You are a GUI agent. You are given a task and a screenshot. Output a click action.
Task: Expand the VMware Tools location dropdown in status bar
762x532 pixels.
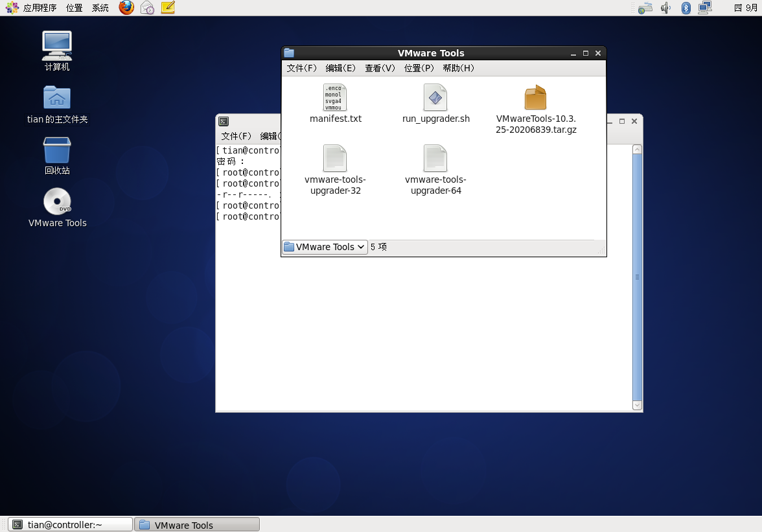[x=325, y=248]
